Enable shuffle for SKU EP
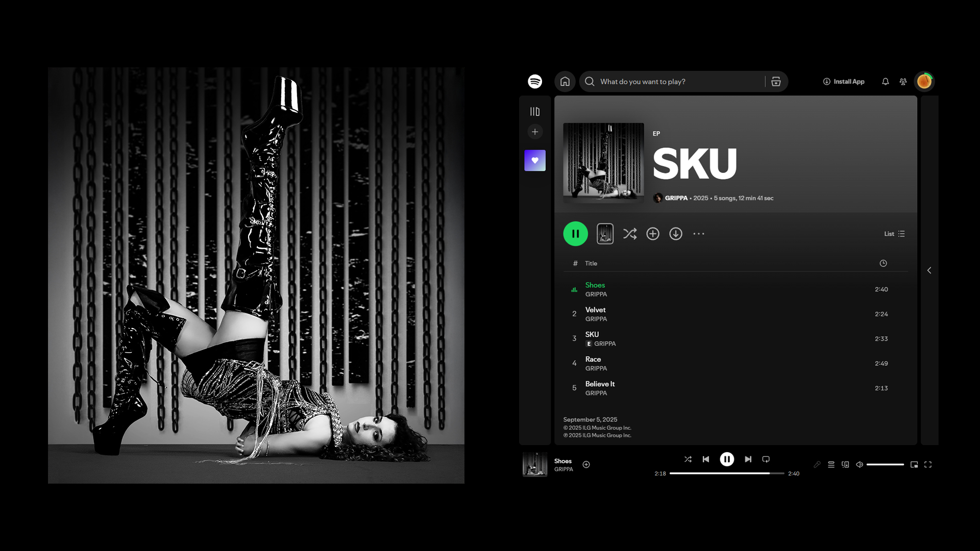980x551 pixels. pos(630,234)
